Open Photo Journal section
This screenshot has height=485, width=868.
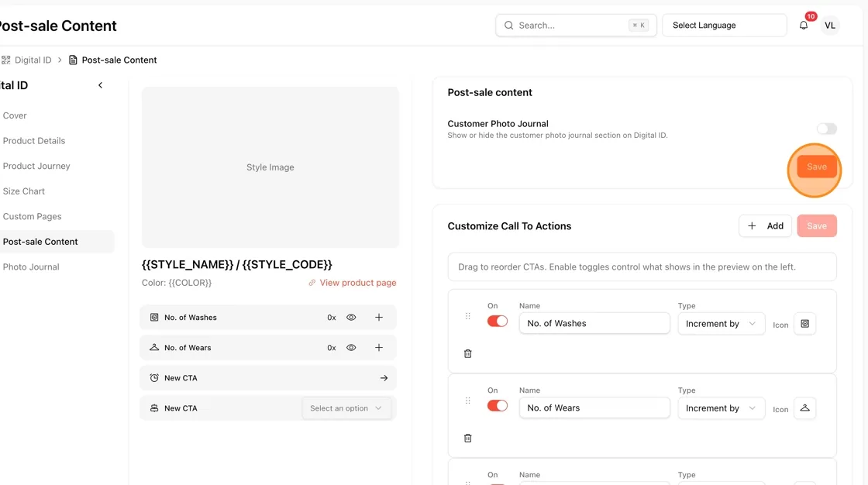tap(31, 267)
